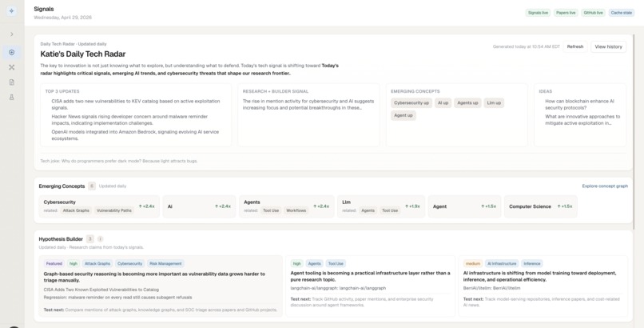
Task: Click the langchain-ai/langgraph source line
Action: click(338, 288)
